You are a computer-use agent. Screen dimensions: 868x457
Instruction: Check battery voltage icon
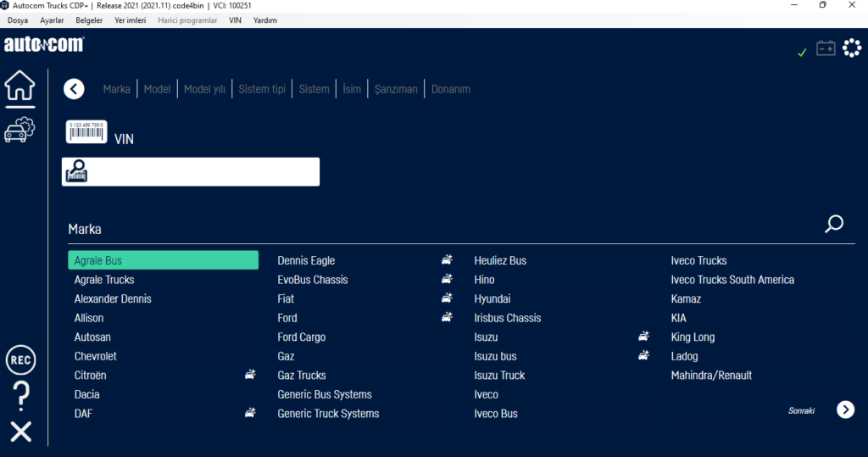[x=826, y=48]
